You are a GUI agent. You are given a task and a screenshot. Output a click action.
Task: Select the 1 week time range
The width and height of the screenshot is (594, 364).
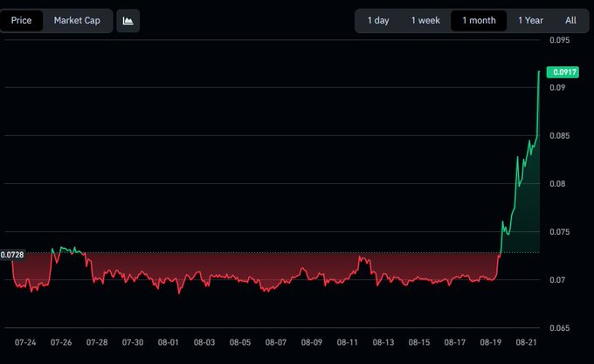425,20
